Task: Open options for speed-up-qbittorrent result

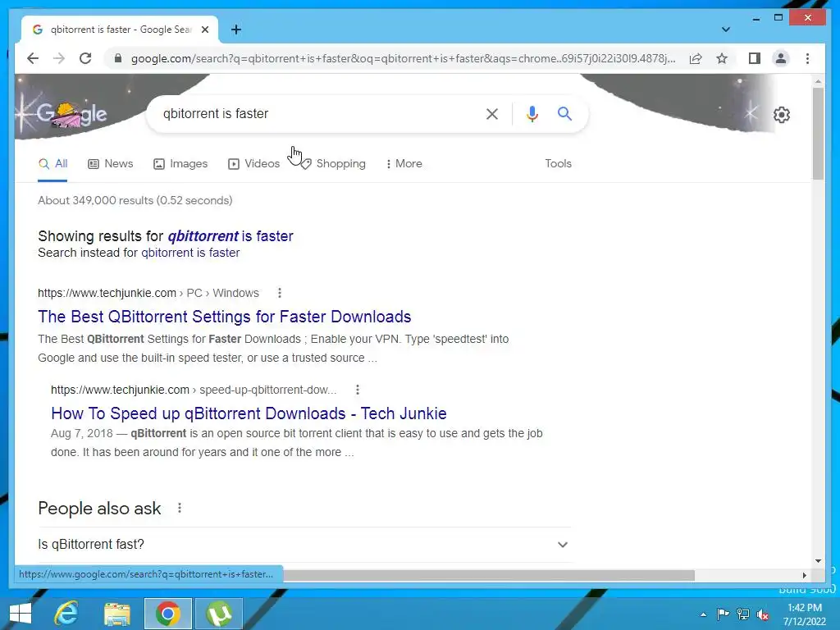Action: pos(358,390)
